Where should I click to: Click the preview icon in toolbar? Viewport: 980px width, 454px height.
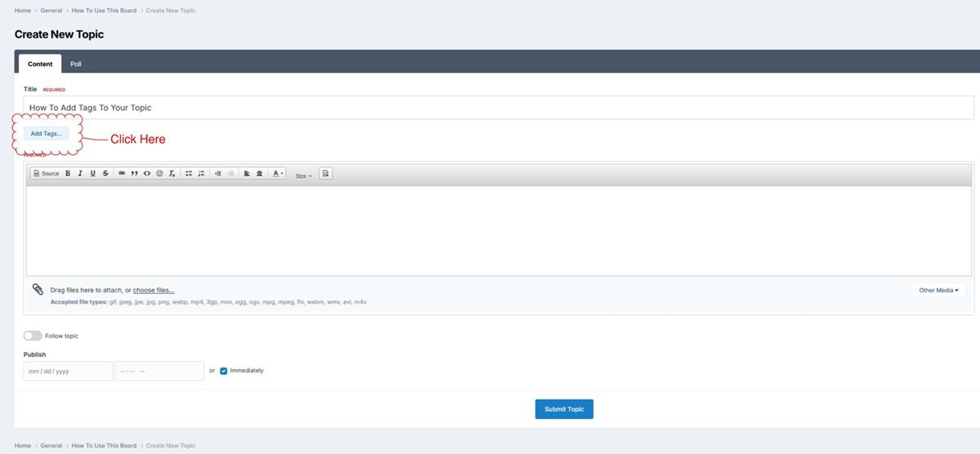tap(326, 173)
